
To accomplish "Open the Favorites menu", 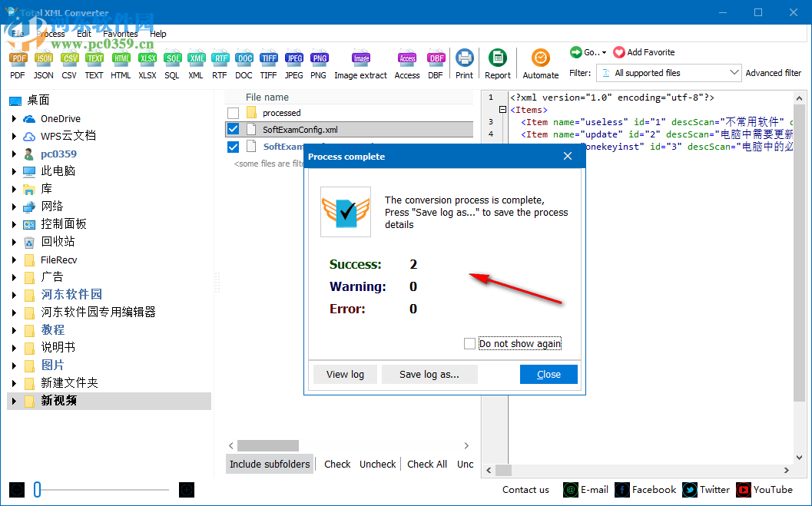I will 120,34.
